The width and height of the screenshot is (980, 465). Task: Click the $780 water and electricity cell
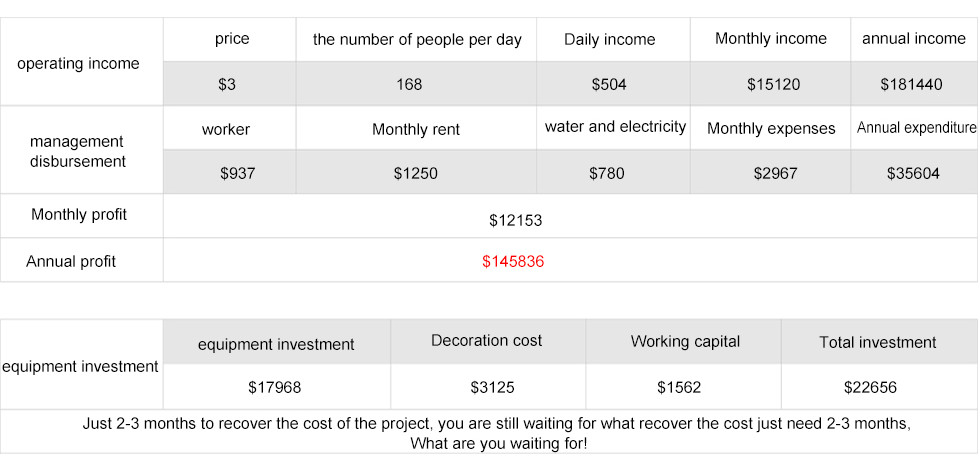(x=606, y=173)
